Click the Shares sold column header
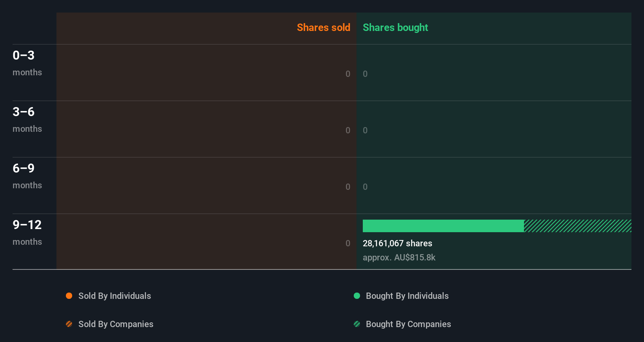644x342 pixels. (323, 27)
